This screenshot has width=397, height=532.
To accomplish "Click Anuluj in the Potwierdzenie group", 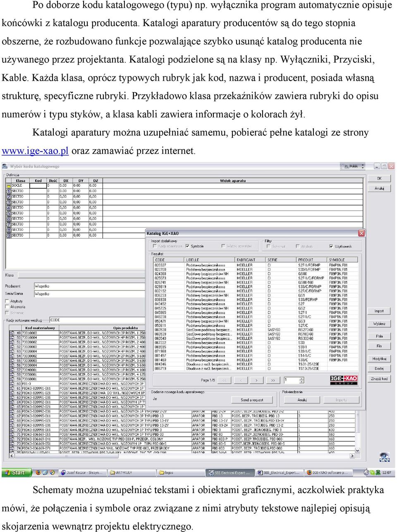I will click(302, 400).
